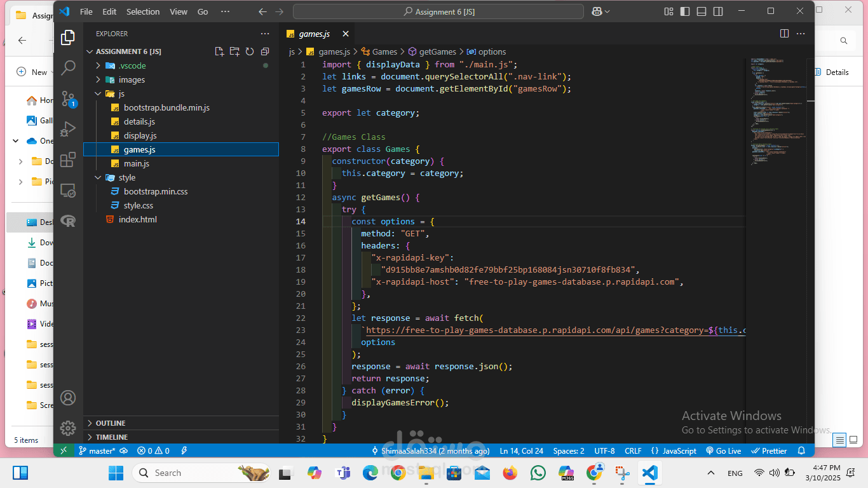This screenshot has width=868, height=488.
Task: Open the Manage settings gear
Action: 68,428
